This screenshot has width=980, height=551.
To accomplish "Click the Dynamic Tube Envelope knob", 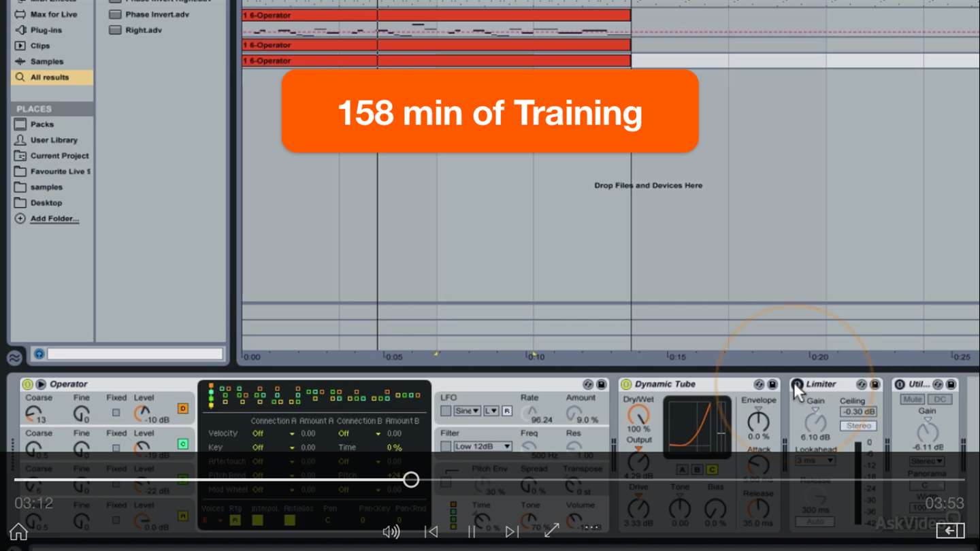I will click(758, 421).
